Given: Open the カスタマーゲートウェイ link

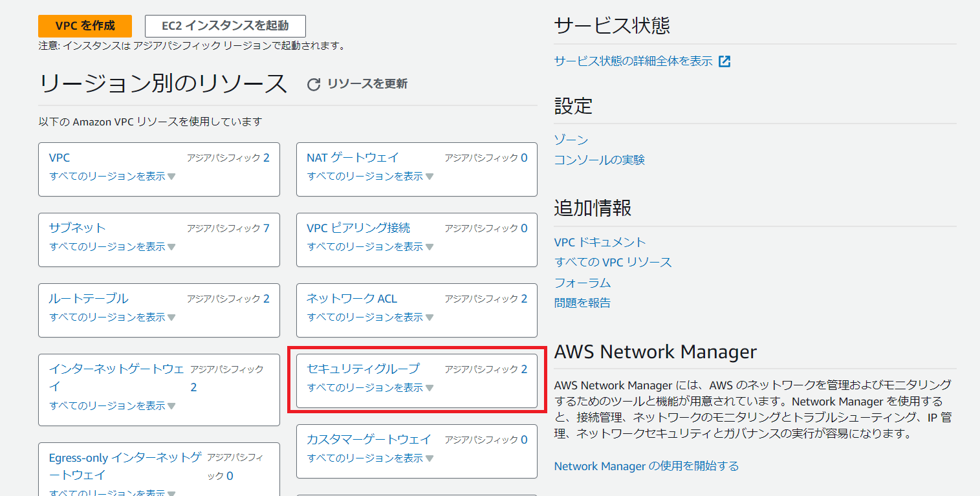Looking at the screenshot, I should 368,439.
